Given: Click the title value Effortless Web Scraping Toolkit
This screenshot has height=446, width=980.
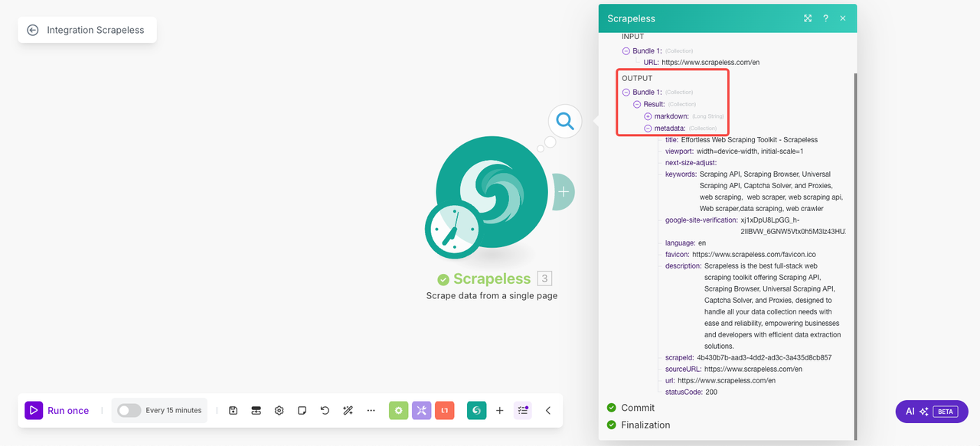Looking at the screenshot, I should 750,140.
